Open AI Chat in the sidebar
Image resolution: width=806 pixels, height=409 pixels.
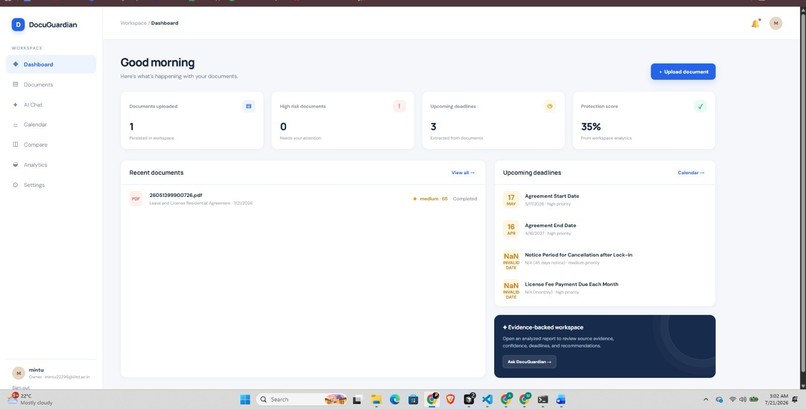click(x=51, y=105)
